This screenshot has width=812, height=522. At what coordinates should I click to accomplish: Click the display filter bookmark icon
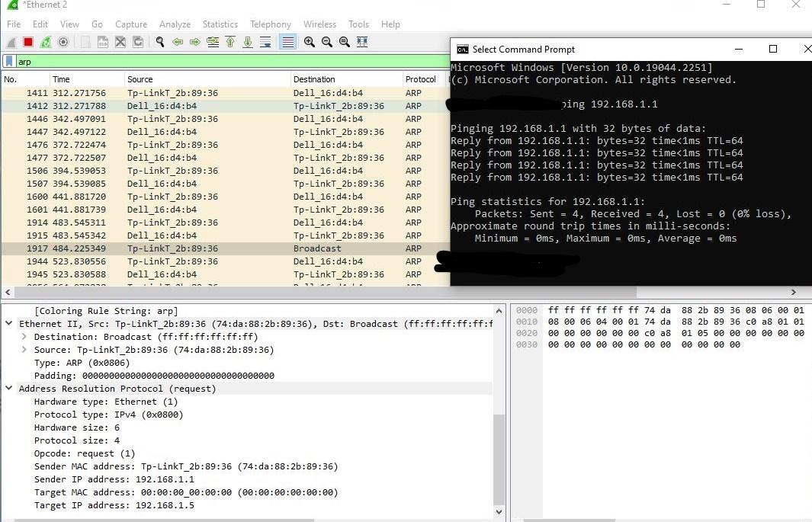pos(9,62)
